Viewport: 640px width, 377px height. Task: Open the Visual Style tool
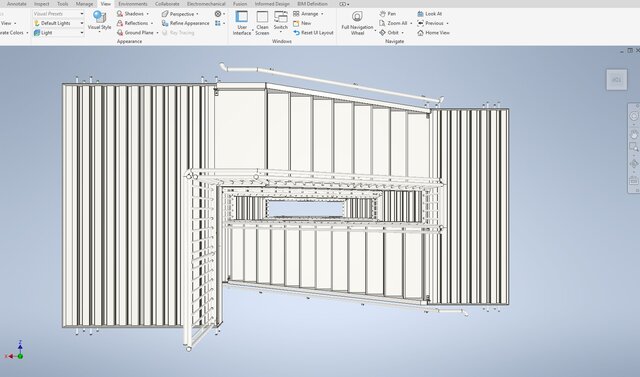pyautogui.click(x=100, y=20)
